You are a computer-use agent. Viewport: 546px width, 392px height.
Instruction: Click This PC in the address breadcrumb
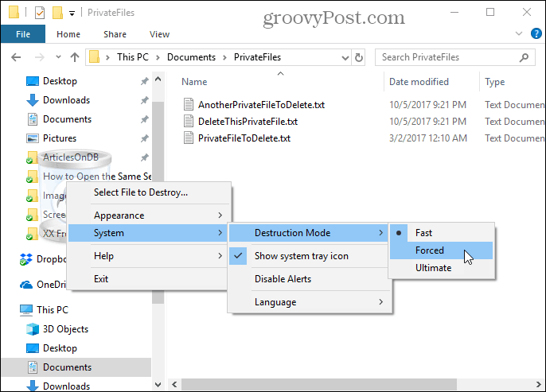[133, 57]
